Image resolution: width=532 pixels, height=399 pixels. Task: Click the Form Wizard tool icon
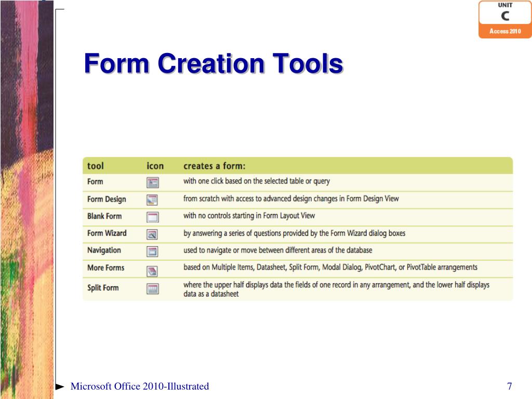[152, 234]
